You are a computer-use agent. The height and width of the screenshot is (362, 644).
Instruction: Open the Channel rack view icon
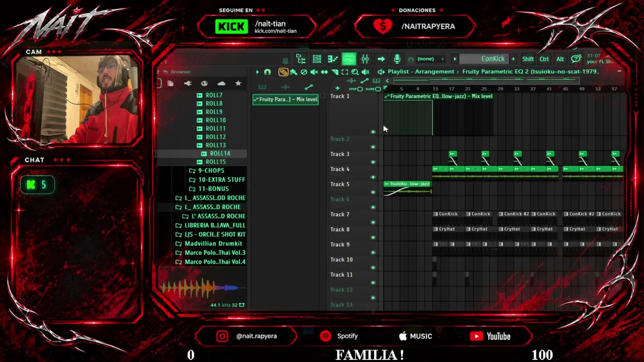(x=317, y=59)
